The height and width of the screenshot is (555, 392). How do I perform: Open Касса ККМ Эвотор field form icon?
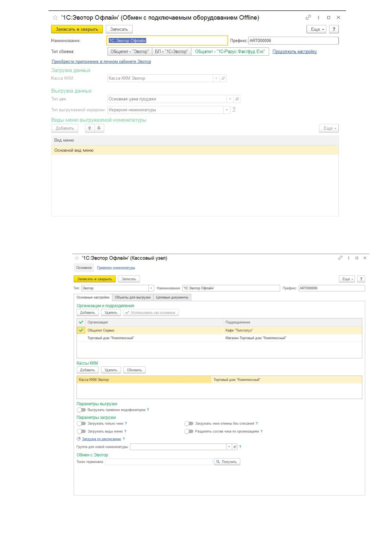tap(223, 78)
